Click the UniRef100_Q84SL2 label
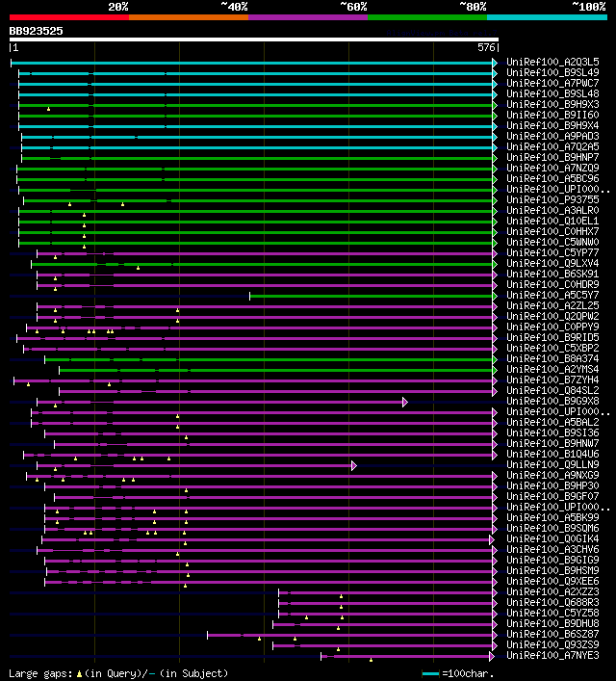 (552, 390)
